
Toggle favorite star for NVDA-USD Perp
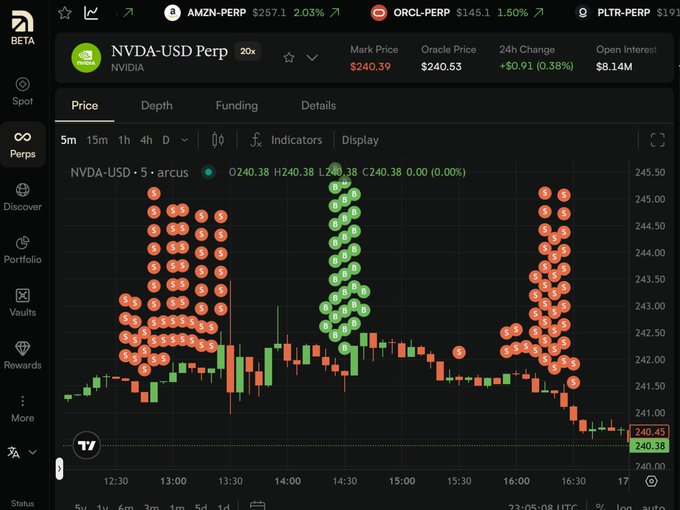[289, 57]
